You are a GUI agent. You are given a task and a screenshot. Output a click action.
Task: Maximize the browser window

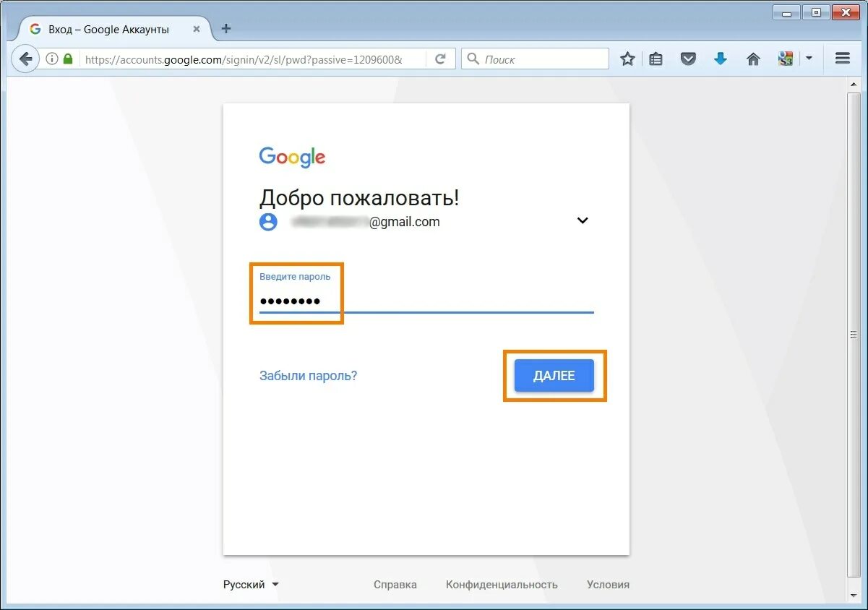[816, 12]
